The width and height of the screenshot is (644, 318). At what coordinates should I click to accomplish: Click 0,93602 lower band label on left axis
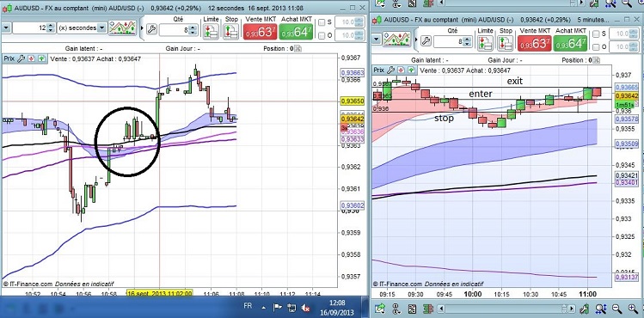coord(353,205)
